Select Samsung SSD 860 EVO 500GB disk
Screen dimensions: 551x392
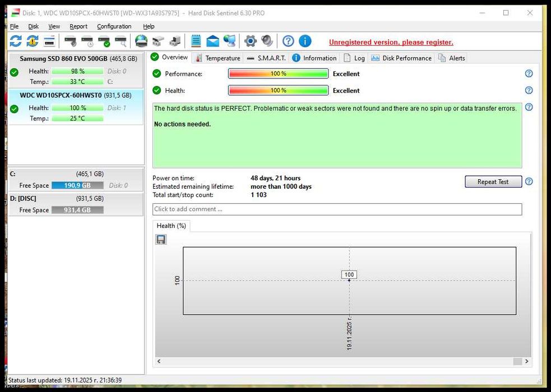click(76, 70)
